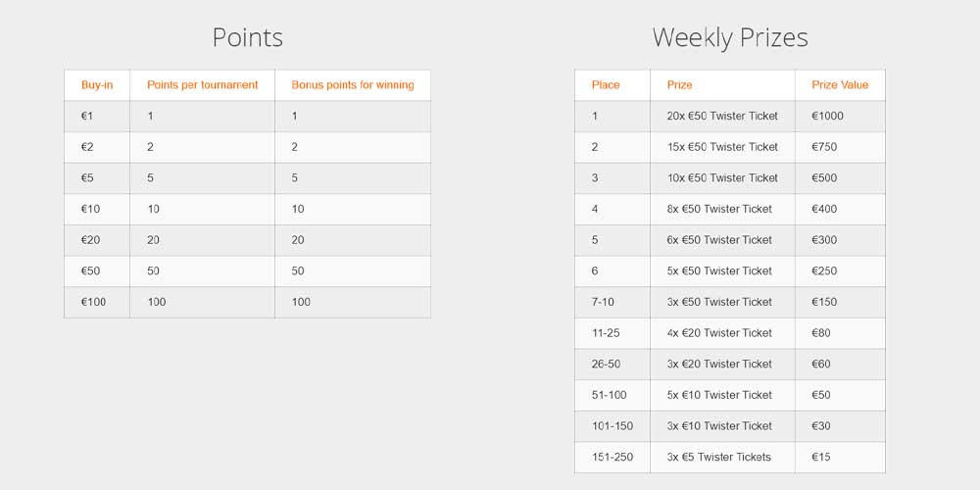Click the €400 prize value cell
Image resolution: width=980 pixels, height=490 pixels.
click(x=824, y=209)
